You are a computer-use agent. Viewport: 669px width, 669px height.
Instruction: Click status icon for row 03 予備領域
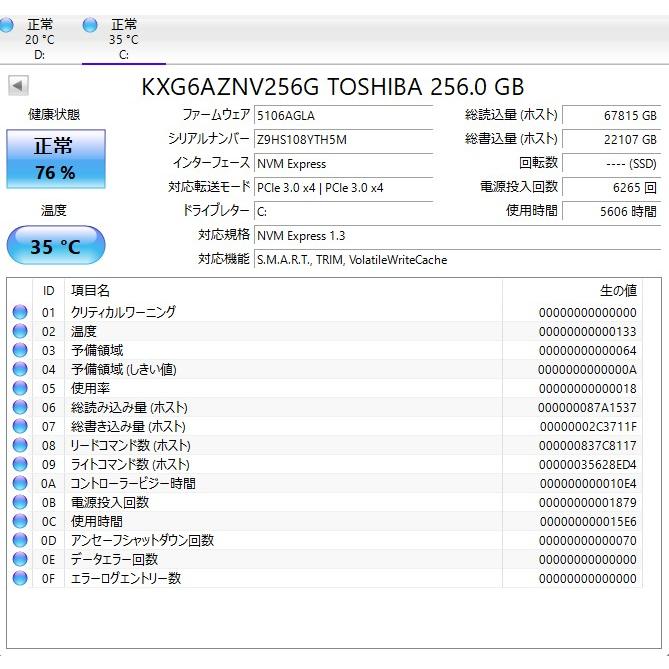(20, 350)
